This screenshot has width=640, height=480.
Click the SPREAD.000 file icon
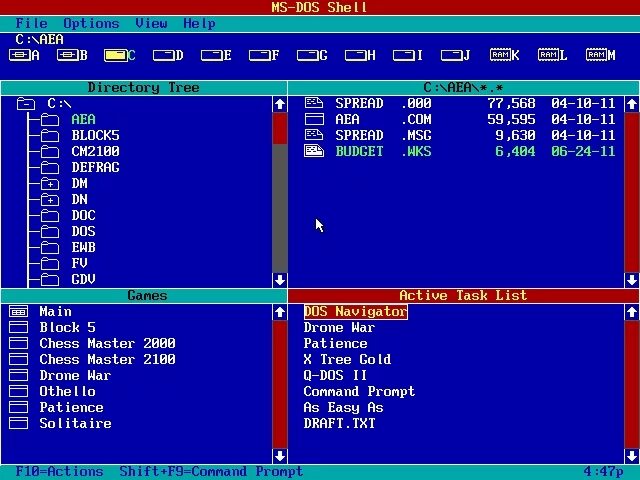tap(314, 103)
